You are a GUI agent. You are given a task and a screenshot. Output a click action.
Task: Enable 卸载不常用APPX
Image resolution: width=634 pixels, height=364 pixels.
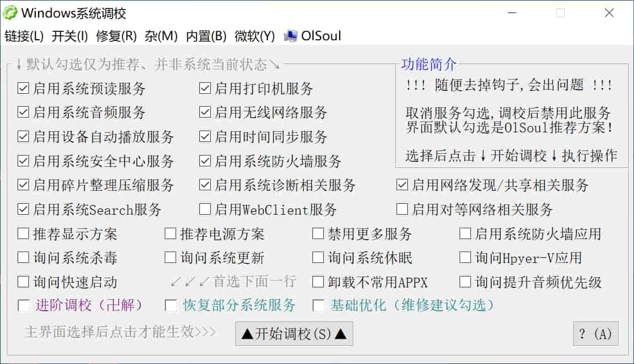[317, 281]
